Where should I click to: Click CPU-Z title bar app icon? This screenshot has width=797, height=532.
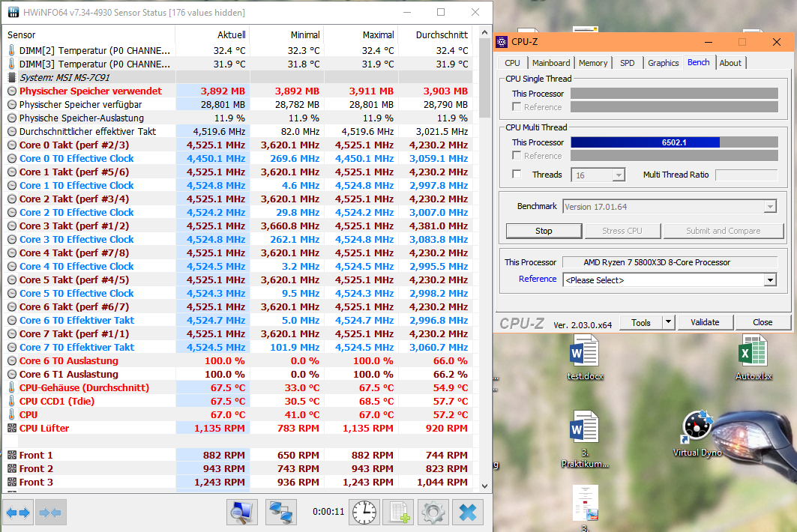[502, 42]
